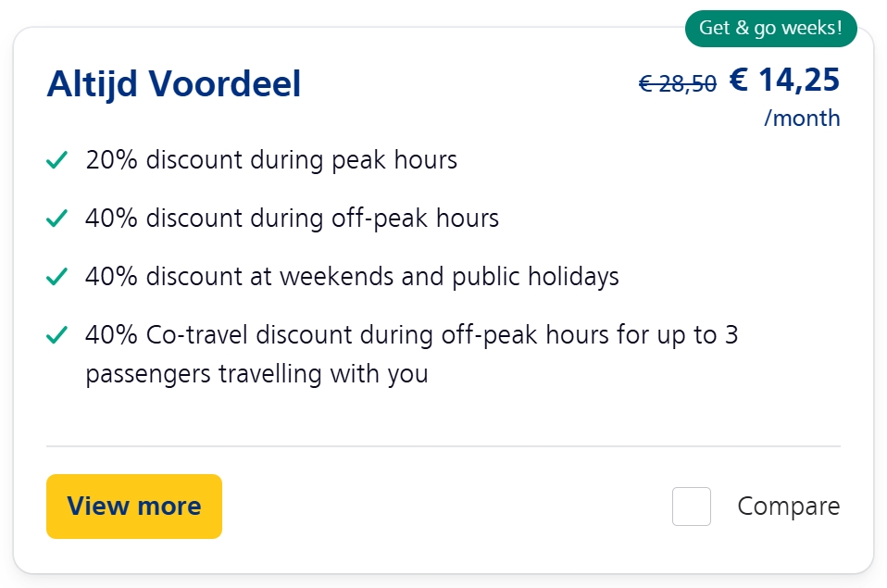The image size is (887, 588).
Task: Click the discounted € 14,25 price
Action: [784, 81]
